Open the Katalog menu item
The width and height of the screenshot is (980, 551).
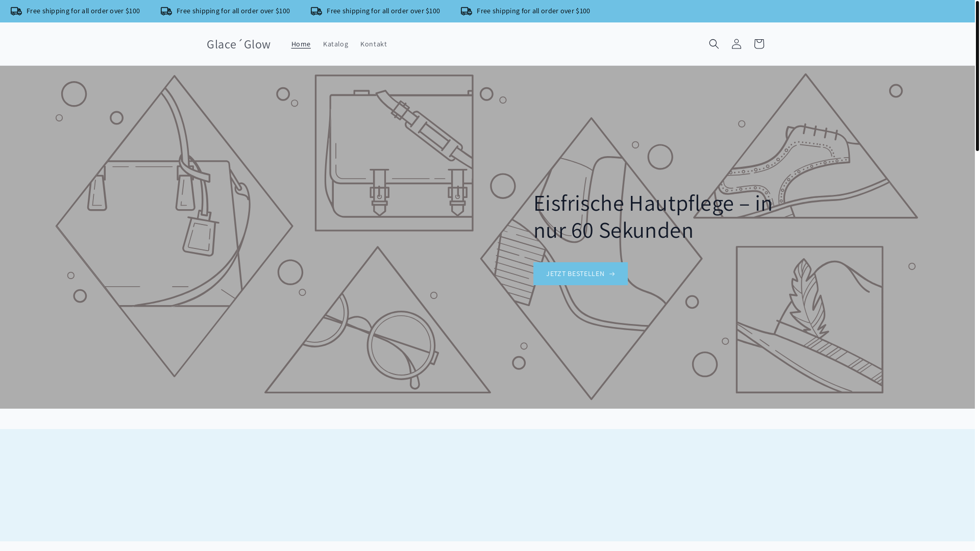[x=335, y=44]
